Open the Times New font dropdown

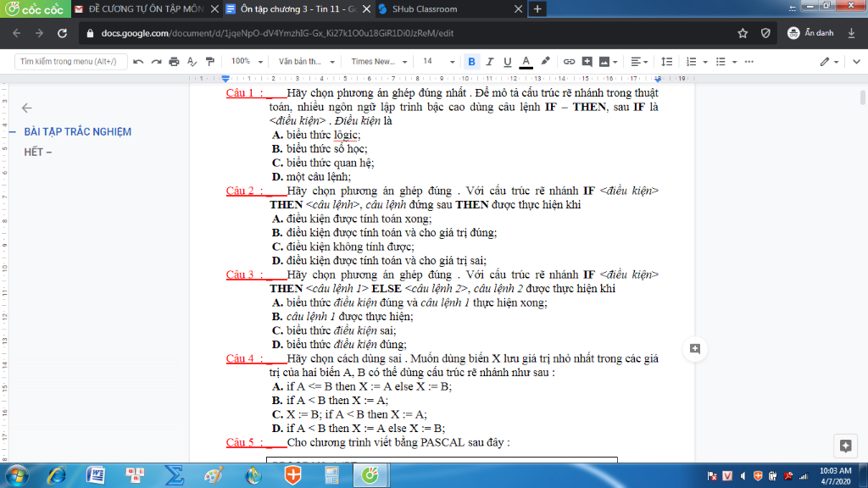(379, 61)
